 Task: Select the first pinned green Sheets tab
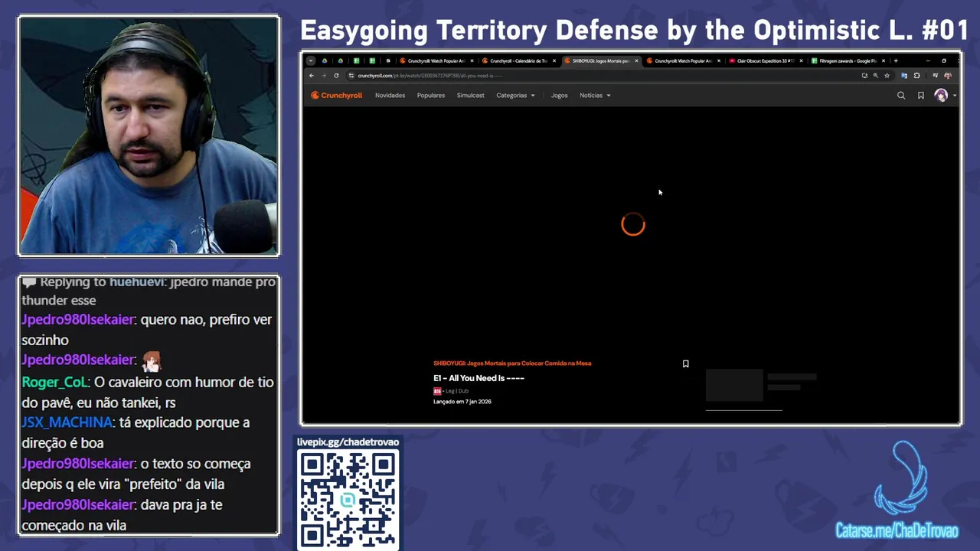pos(356,60)
